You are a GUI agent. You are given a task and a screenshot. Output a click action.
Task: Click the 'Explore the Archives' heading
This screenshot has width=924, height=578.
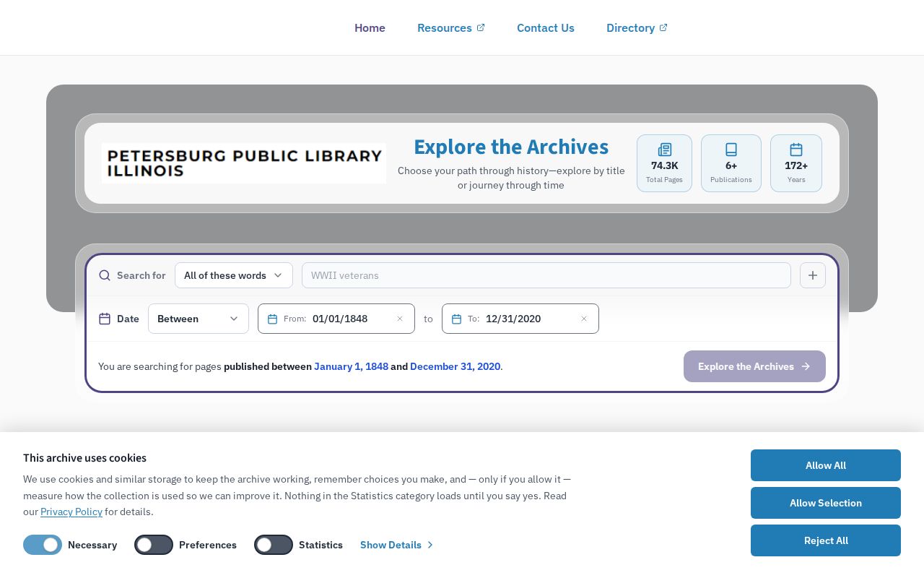coord(511,147)
